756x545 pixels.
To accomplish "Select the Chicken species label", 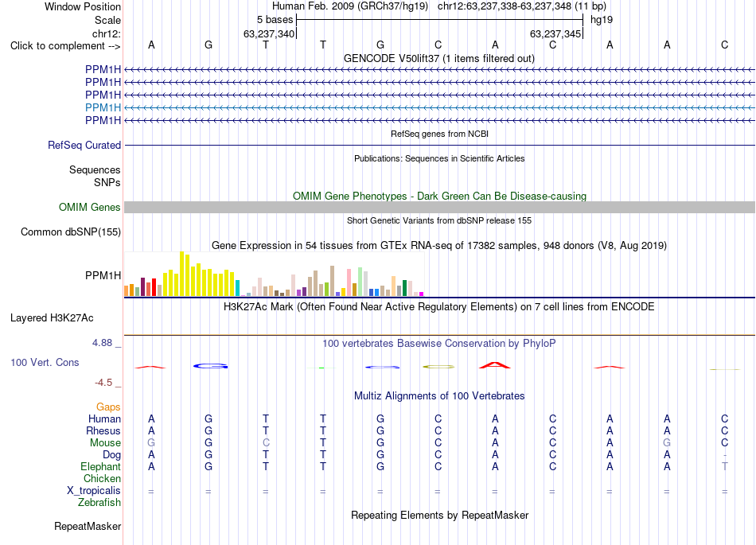I will point(102,478).
